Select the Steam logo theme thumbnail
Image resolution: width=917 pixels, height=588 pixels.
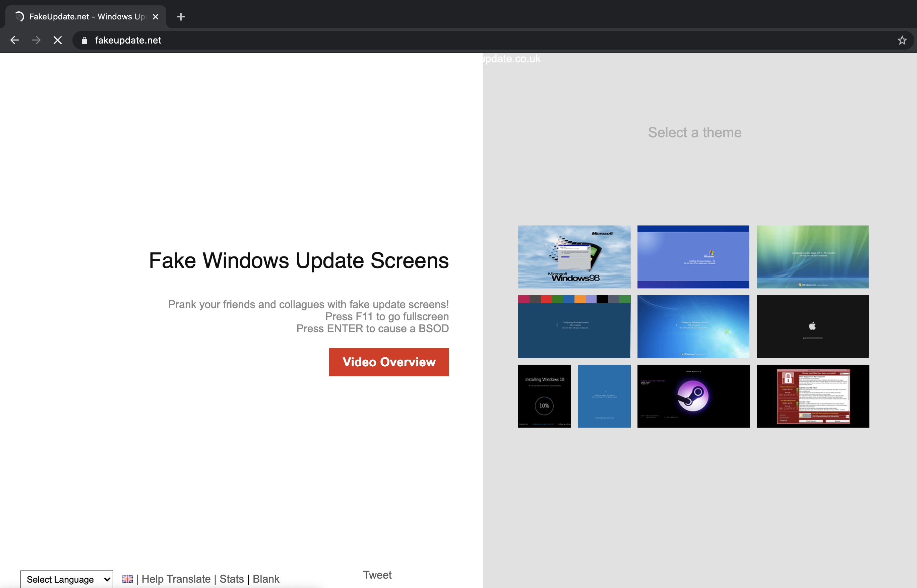click(x=693, y=396)
